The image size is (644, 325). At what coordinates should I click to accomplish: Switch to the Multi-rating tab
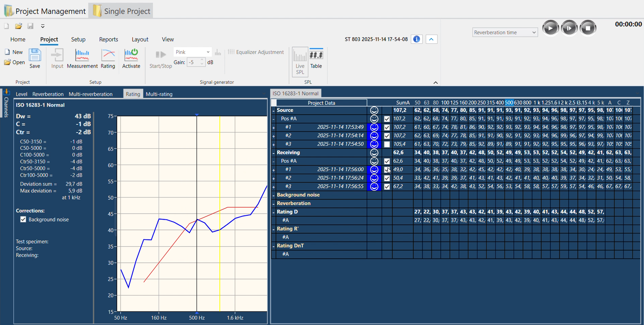(x=159, y=94)
